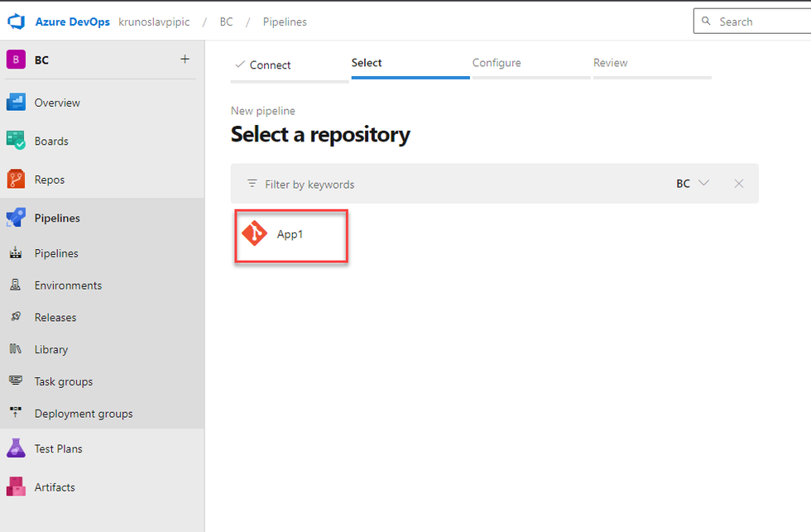Click the plus icon next to BC
Viewport: 811px width, 532px height.
185,59
